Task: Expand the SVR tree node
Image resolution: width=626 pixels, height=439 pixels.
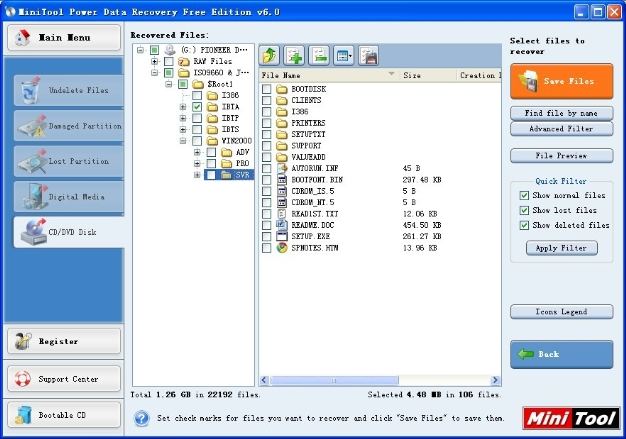Action: click(197, 175)
